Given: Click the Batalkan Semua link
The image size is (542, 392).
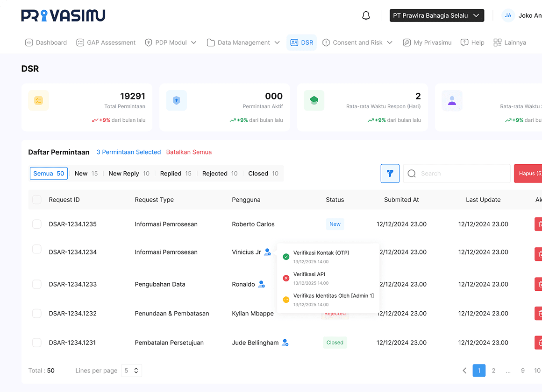Looking at the screenshot, I should point(189,152).
